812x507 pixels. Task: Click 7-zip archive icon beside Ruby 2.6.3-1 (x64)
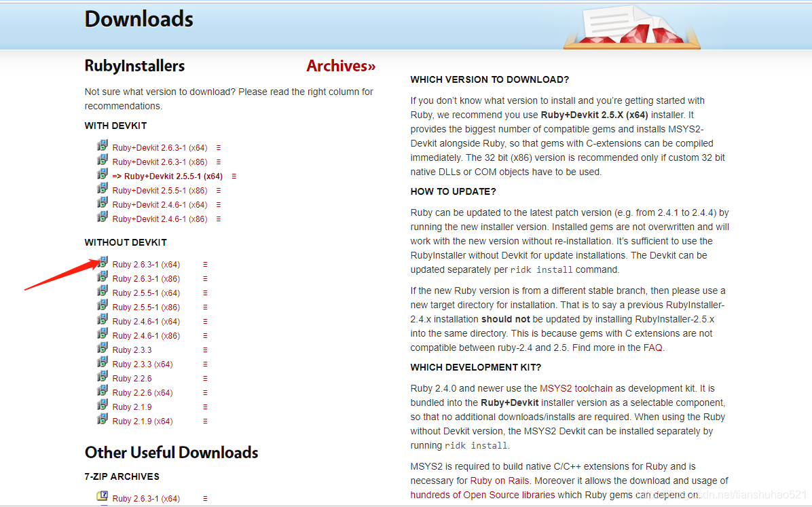click(103, 496)
